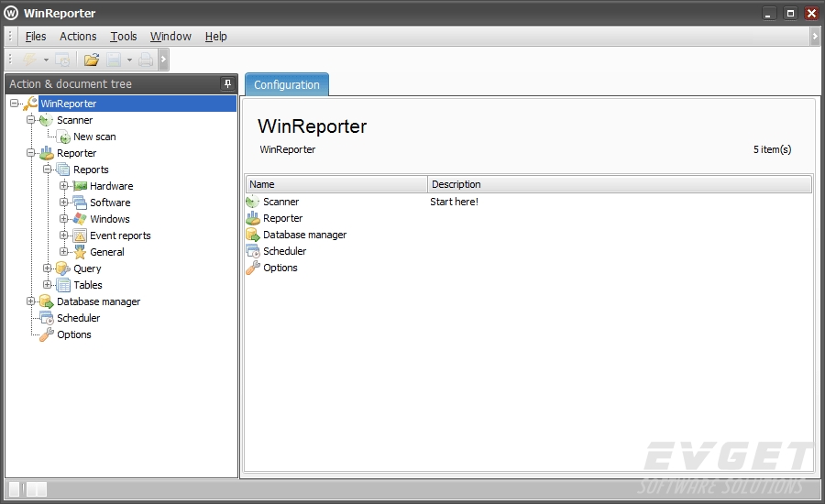This screenshot has height=504, width=825.
Task: Open the Tools menu
Action: (x=124, y=37)
